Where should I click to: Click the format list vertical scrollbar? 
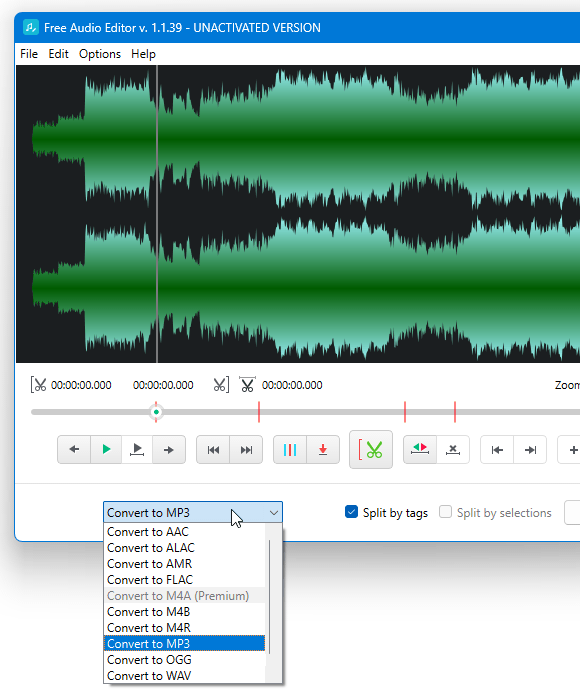point(270,597)
